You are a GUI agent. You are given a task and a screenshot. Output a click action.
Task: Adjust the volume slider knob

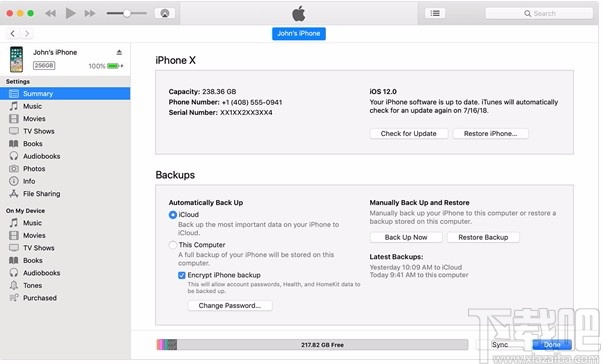click(x=127, y=13)
